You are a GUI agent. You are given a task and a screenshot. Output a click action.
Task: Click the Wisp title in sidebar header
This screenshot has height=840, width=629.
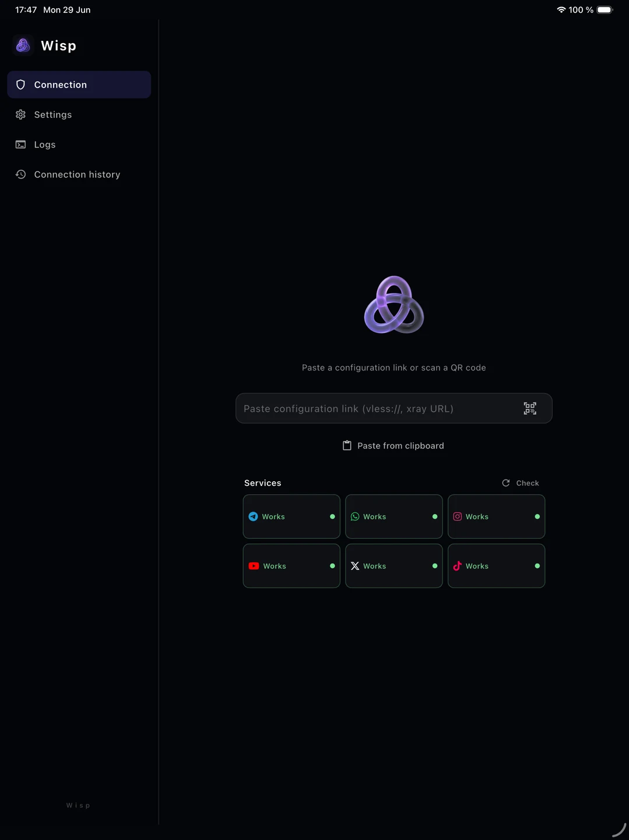58,45
